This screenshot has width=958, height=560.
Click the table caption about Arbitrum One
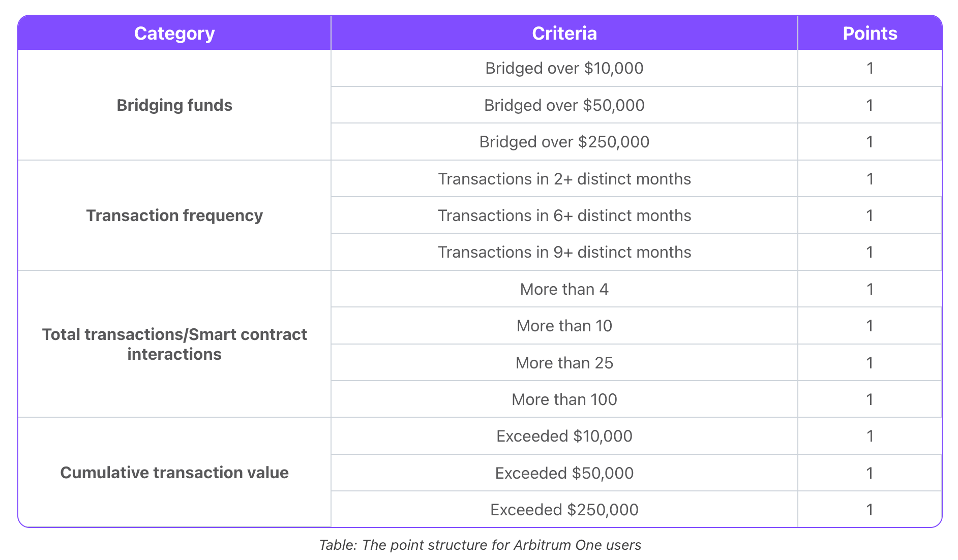[480, 545]
